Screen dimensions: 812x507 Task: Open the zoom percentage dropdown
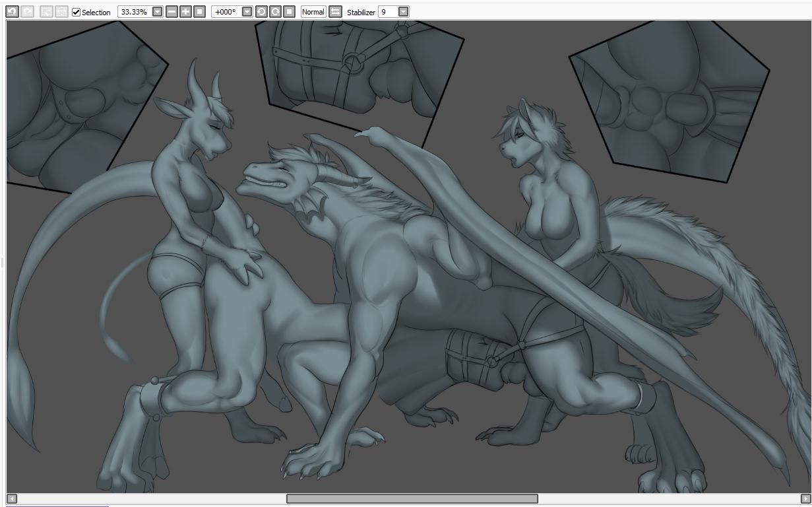click(157, 12)
